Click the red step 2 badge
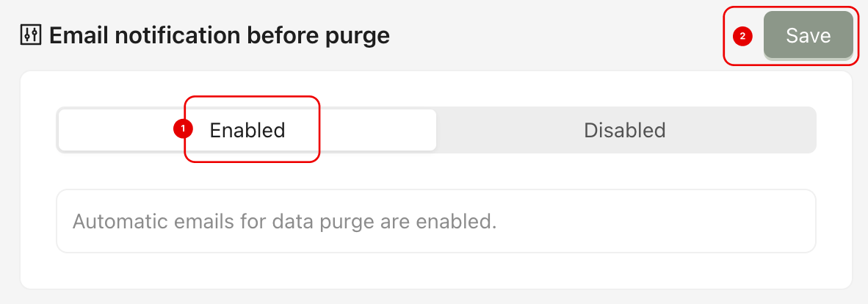This screenshot has width=868, height=304. [742, 35]
